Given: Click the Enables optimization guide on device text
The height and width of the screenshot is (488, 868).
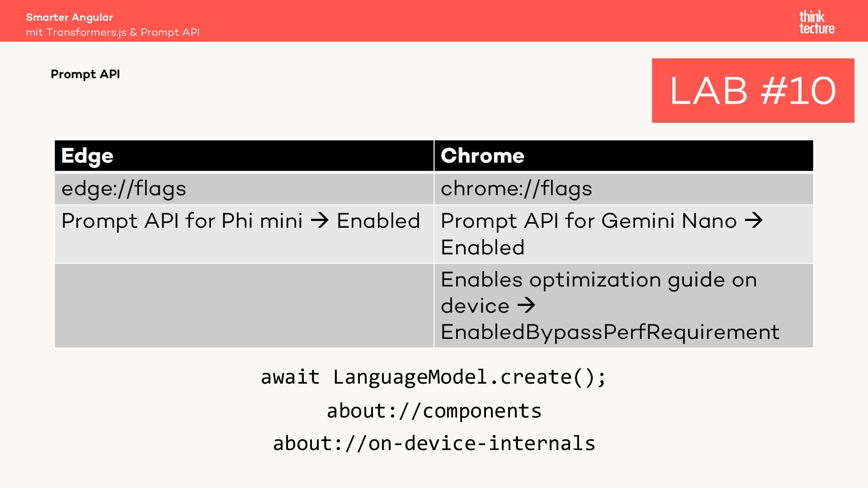Looking at the screenshot, I should [x=598, y=280].
